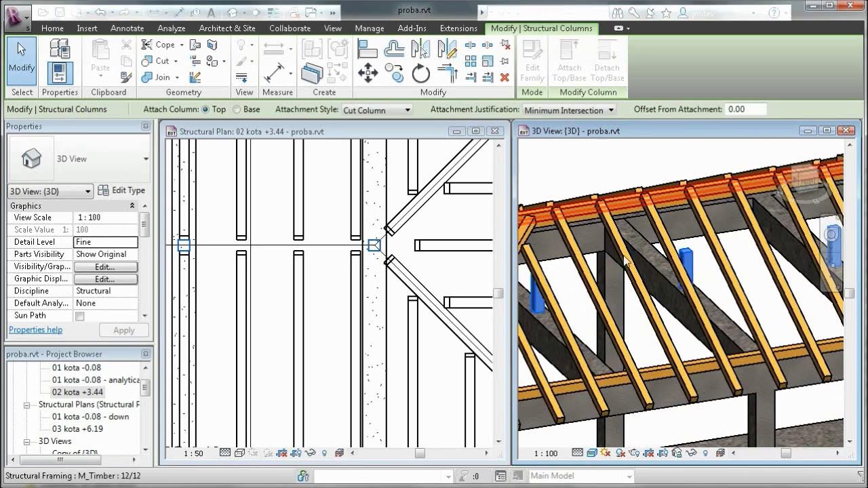Choose Mirror - Pick Axis tool
Image resolution: width=868 pixels, height=488 pixels.
pos(420,49)
